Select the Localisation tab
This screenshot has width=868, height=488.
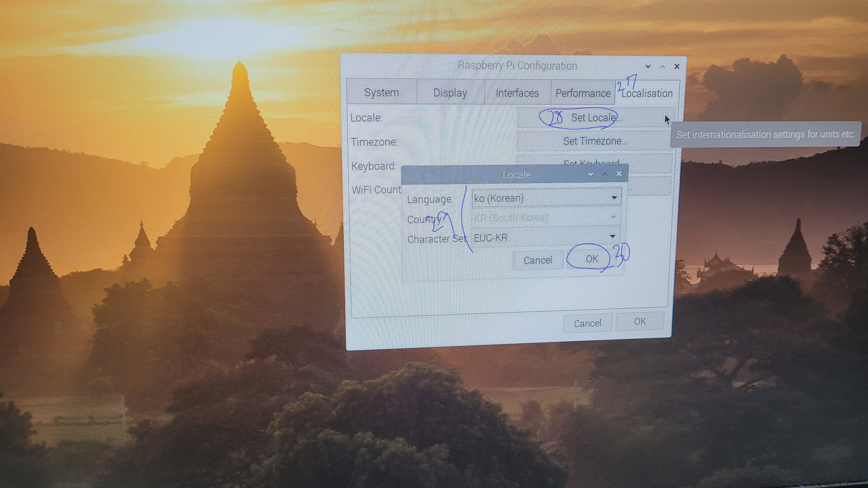coord(647,93)
